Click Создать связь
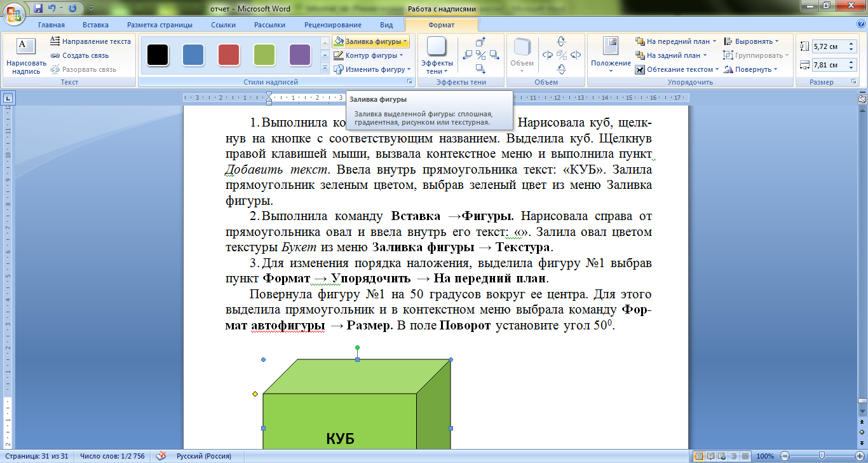 [x=80, y=55]
